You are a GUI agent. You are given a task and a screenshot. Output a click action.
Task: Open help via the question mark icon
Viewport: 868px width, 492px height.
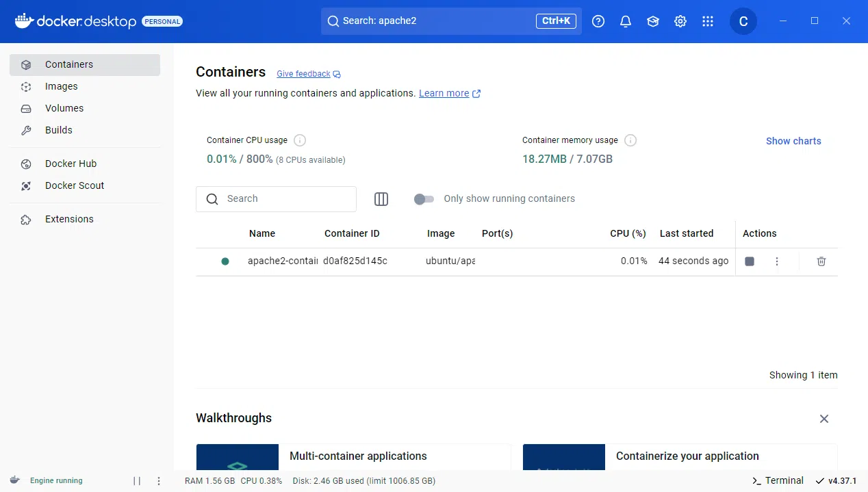coord(598,21)
